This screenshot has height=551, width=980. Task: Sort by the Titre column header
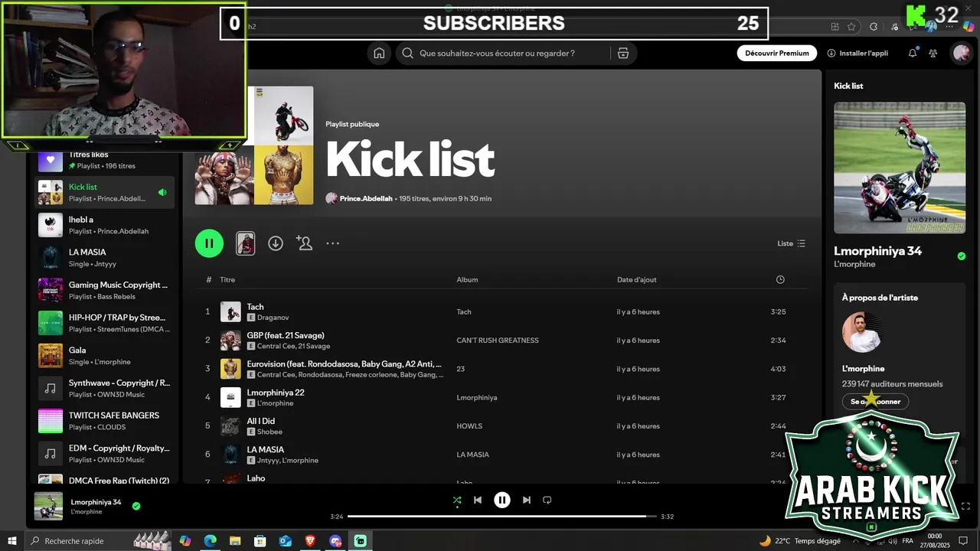coord(227,279)
